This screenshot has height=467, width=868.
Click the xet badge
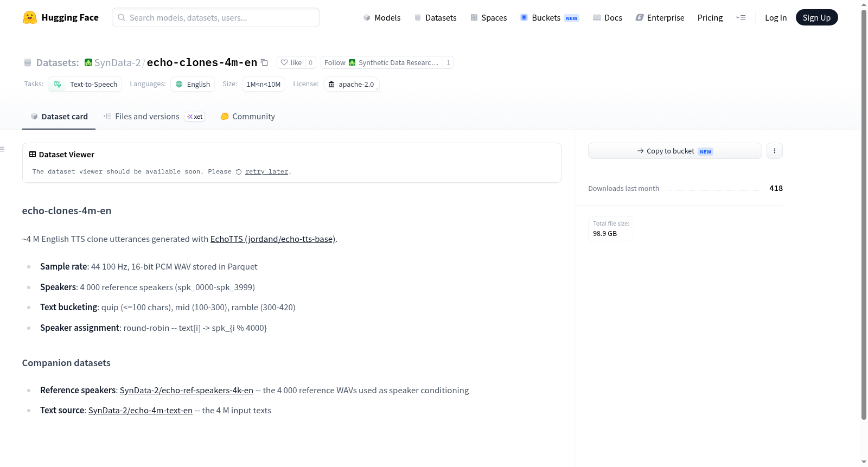tap(195, 117)
